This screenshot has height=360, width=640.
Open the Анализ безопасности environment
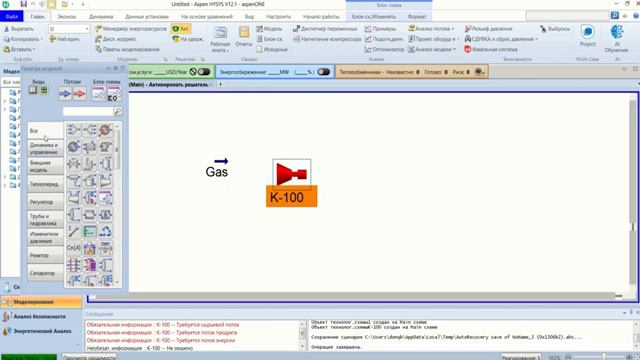(x=41, y=316)
